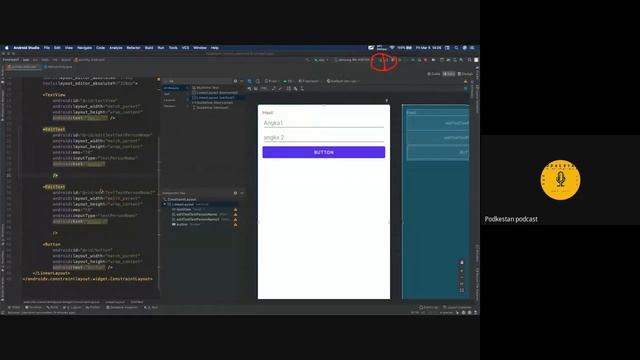The width and height of the screenshot is (640, 360).
Task: Select the Text category in Palette
Action: (x=167, y=94)
